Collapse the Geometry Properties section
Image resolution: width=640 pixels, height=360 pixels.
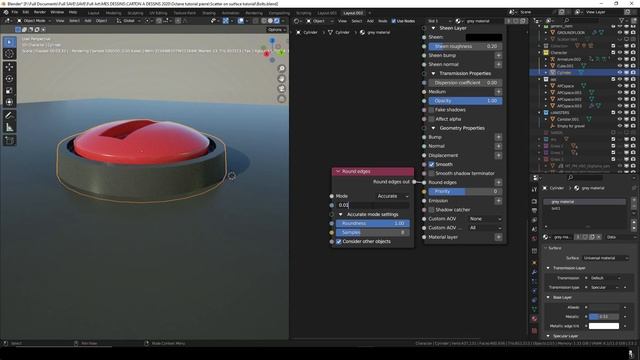coord(433,128)
